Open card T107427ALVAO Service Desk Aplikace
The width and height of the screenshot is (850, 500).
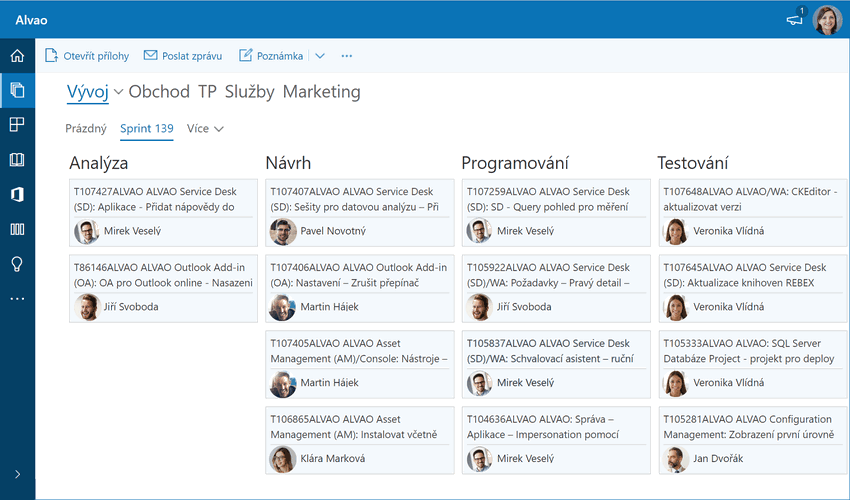point(163,213)
